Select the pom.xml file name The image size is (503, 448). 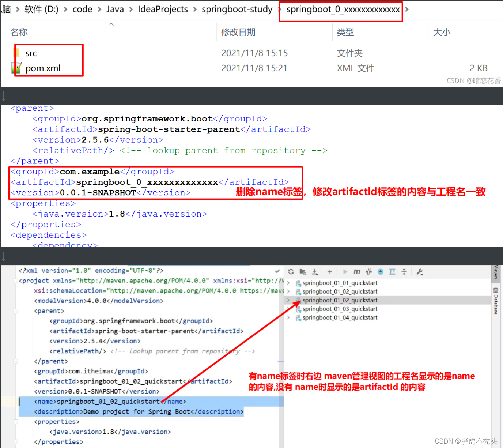[43, 68]
